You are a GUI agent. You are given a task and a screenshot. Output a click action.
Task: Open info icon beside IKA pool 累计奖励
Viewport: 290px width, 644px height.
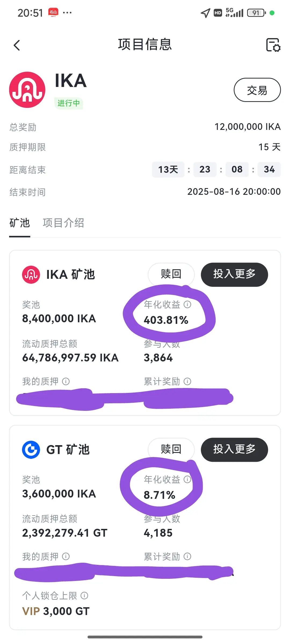[187, 381]
